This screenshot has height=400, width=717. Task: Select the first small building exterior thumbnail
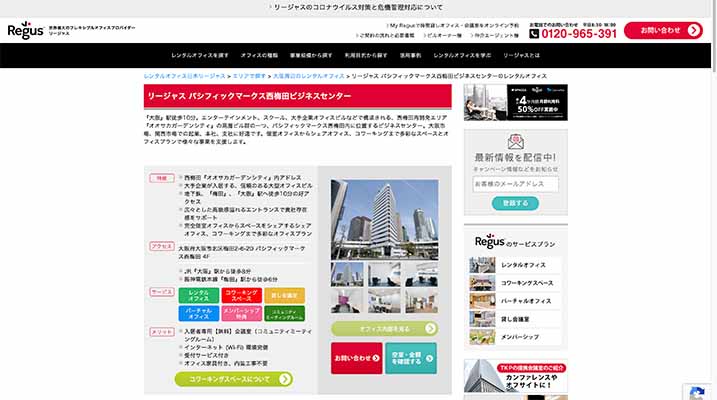347,274
